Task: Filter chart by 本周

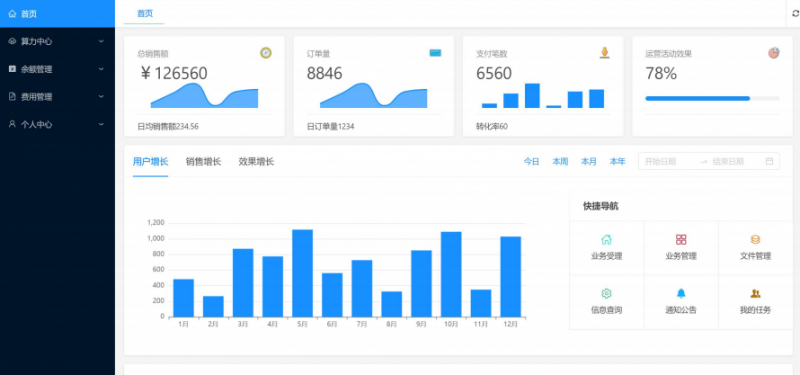Action: pyautogui.click(x=560, y=162)
